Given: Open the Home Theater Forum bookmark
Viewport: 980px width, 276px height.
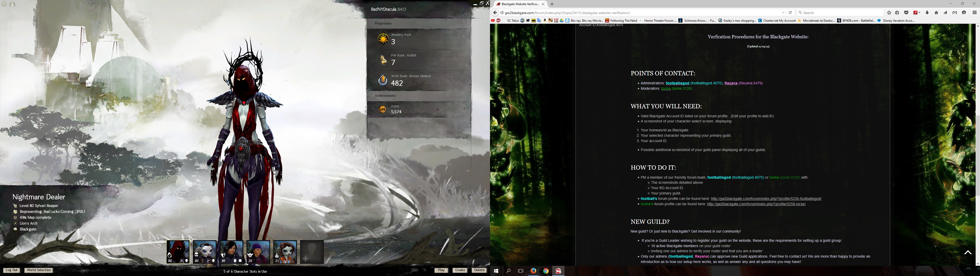Looking at the screenshot, I should pyautogui.click(x=658, y=21).
